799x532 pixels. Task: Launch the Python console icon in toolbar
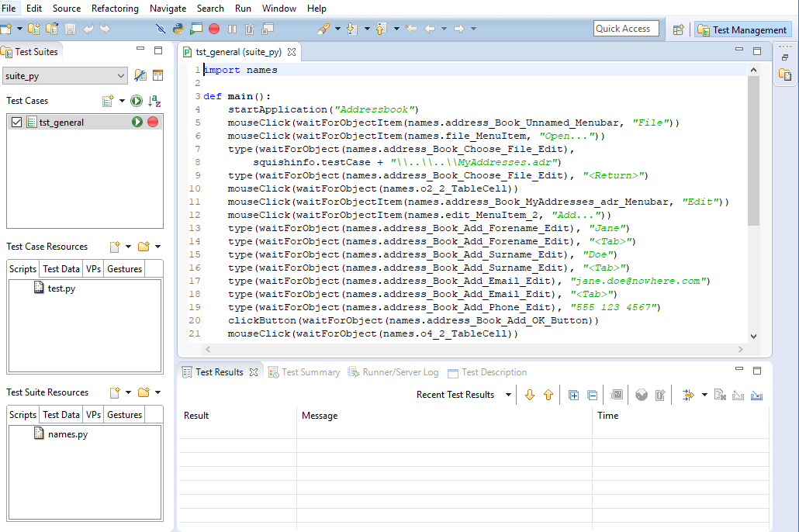click(x=178, y=29)
